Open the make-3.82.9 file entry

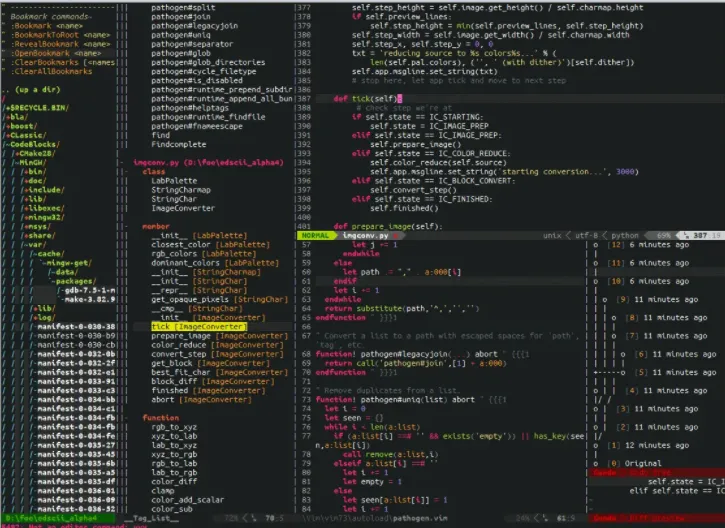click(90, 299)
